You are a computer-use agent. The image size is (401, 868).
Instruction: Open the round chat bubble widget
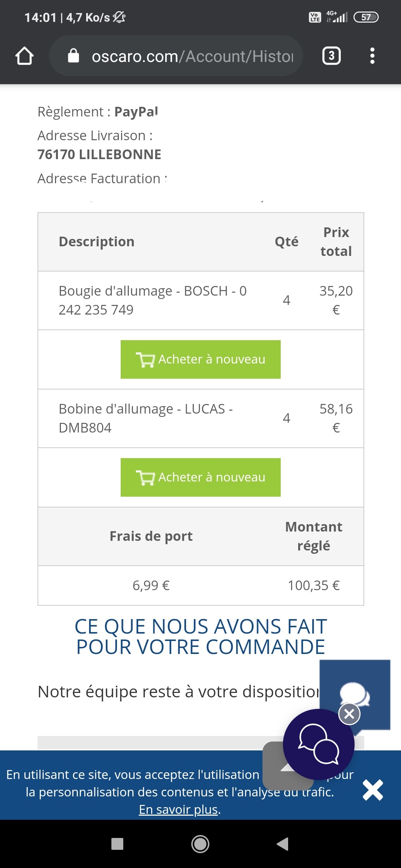(x=319, y=744)
